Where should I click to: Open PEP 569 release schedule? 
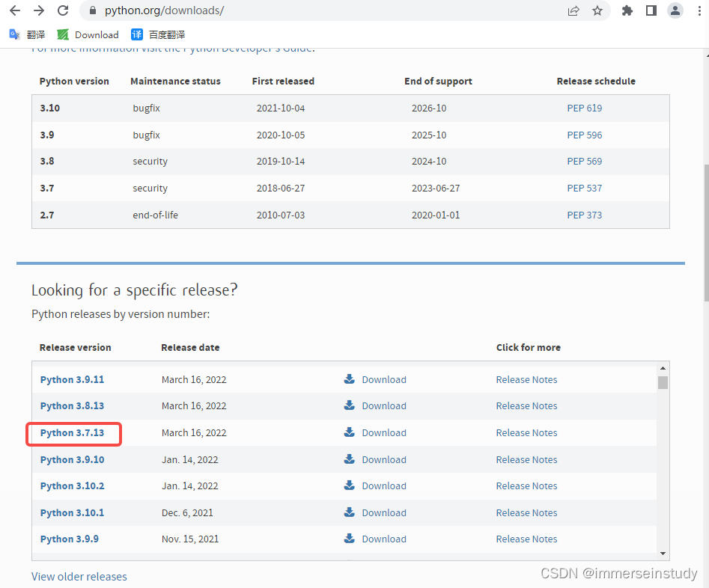(585, 162)
